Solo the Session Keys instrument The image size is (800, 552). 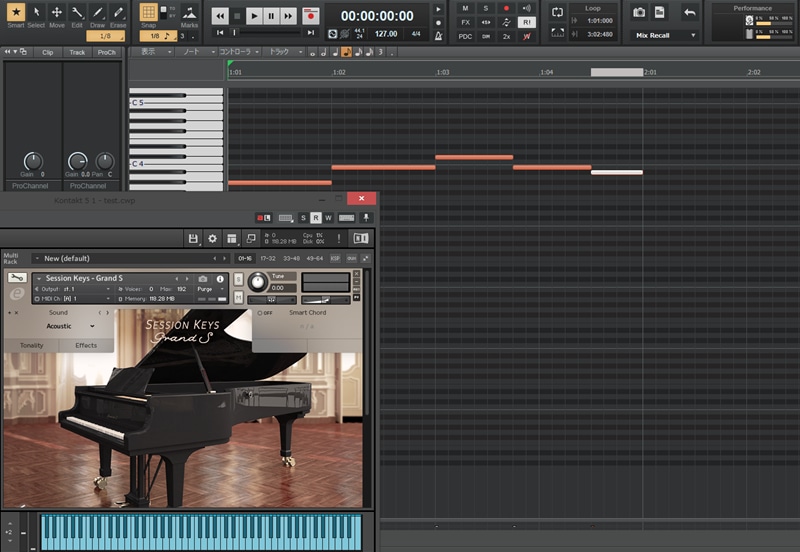(238, 280)
